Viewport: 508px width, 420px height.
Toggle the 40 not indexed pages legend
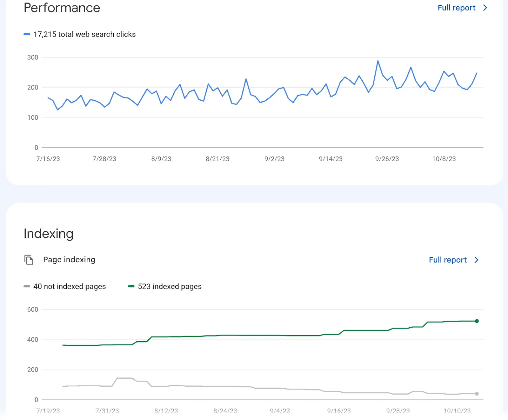(70, 286)
